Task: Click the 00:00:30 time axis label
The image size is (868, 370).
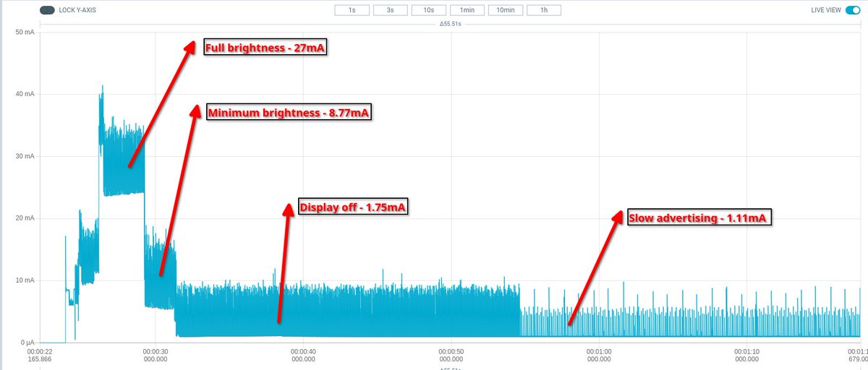Action: [156, 355]
